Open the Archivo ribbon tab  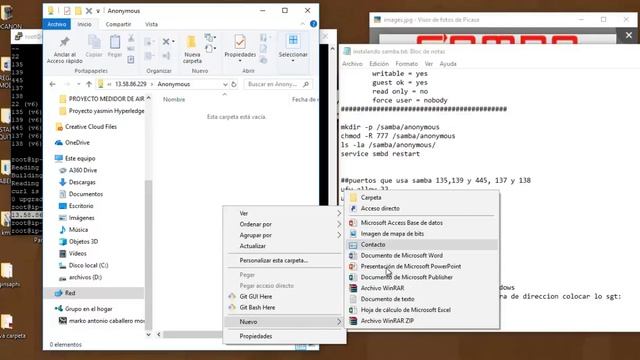tap(57, 24)
